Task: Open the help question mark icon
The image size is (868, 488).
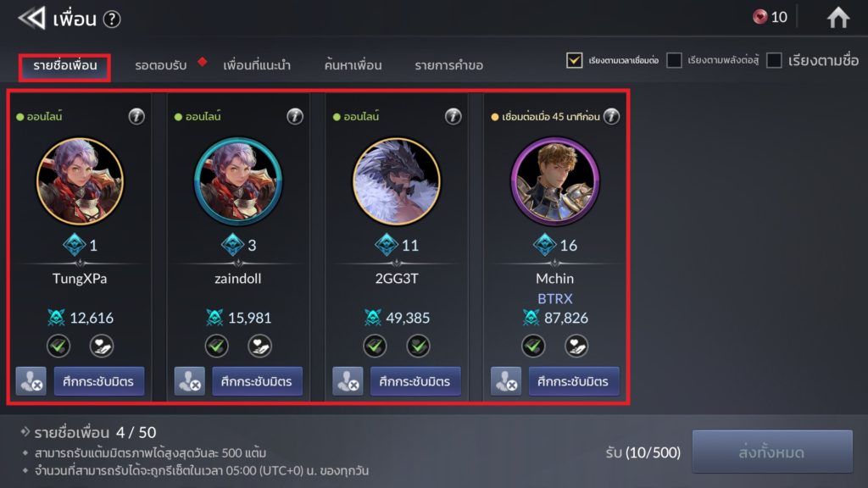Action: pos(112,19)
